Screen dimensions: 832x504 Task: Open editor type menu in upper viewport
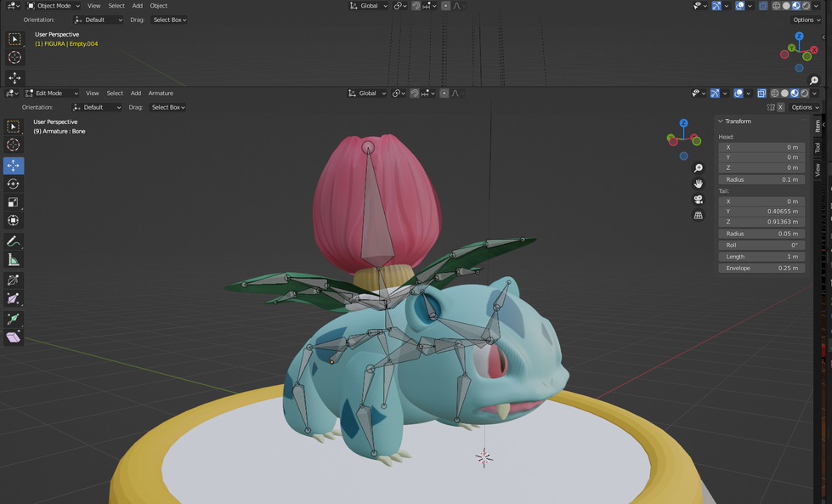tap(14, 6)
